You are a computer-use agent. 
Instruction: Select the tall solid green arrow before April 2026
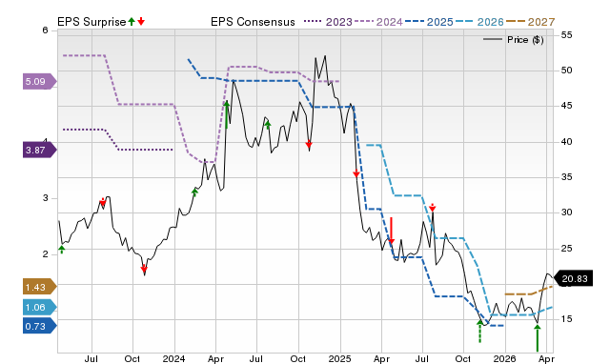point(538,338)
